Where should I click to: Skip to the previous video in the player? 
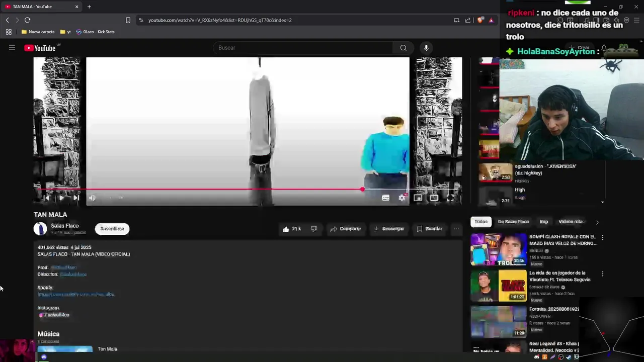point(46,198)
